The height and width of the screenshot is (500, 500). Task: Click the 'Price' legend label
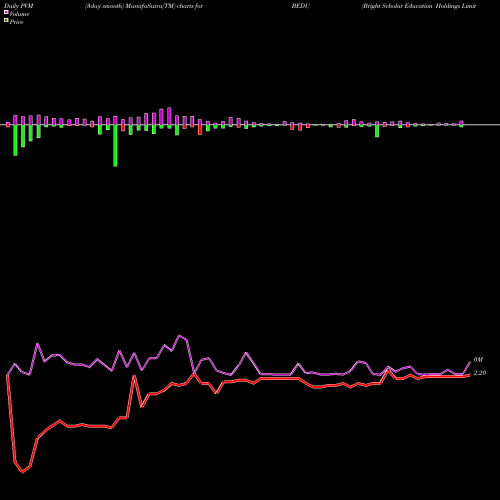tap(17, 22)
